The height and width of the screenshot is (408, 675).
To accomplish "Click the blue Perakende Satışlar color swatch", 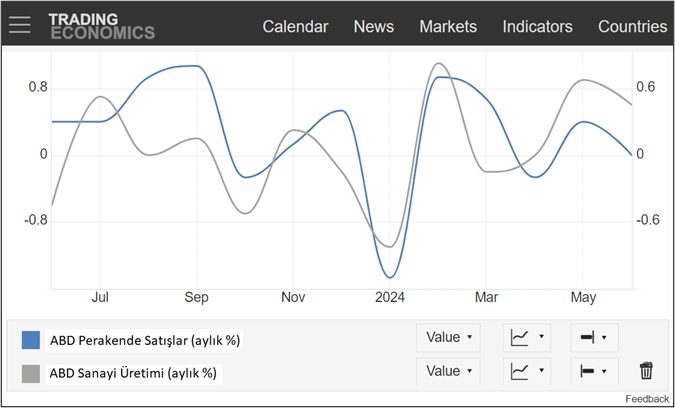I will 31,340.
